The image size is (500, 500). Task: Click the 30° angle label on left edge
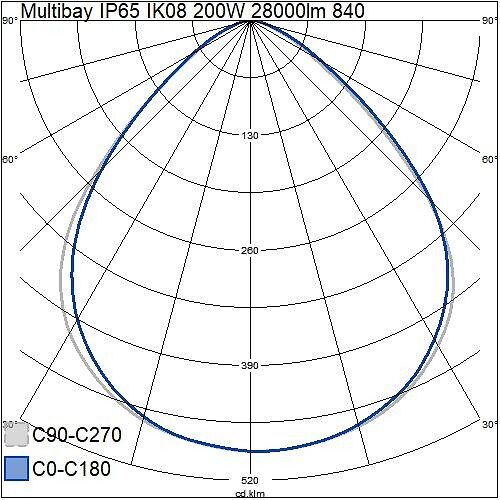10,425
